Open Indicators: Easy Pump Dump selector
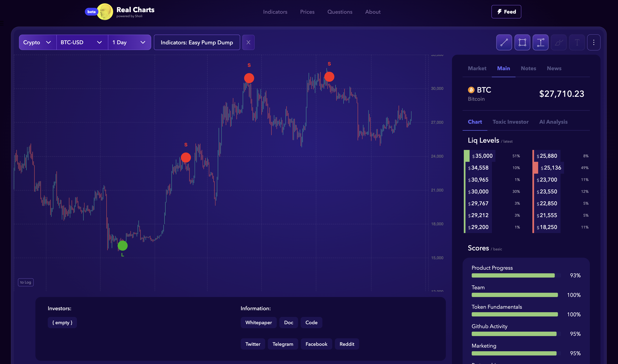 [197, 42]
